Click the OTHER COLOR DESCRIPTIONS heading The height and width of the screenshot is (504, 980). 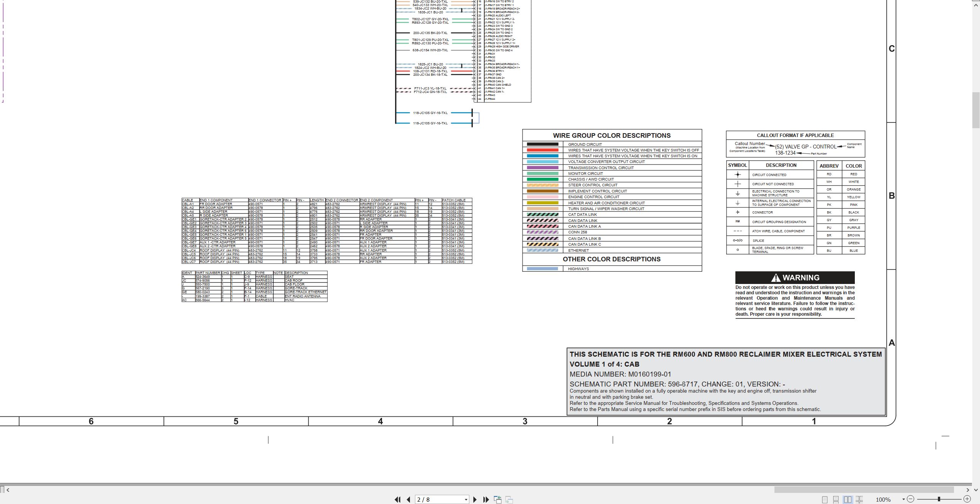612,259
